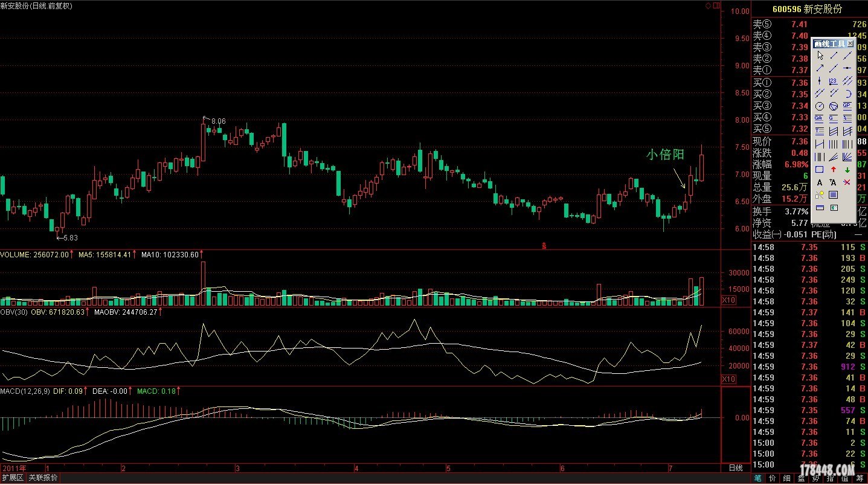The image size is (868, 485).
Task: Click the 买① 7.36 order book row
Action: click(809, 83)
